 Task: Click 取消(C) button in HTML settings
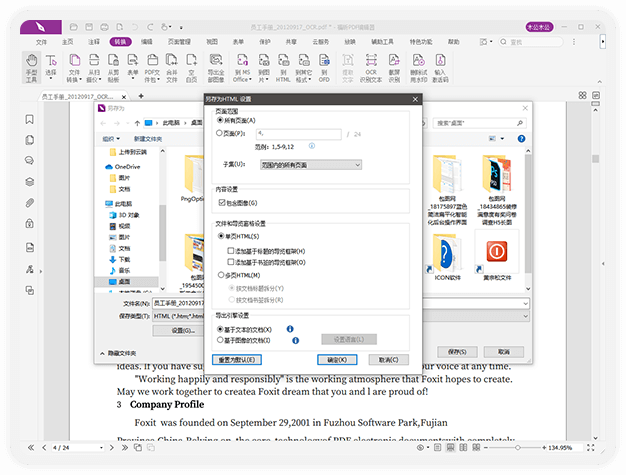pos(388,360)
